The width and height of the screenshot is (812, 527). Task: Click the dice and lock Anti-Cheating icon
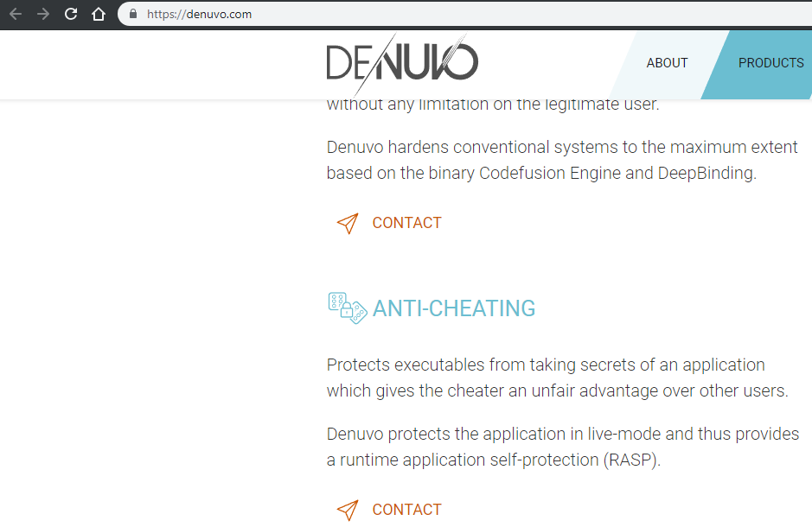348,308
